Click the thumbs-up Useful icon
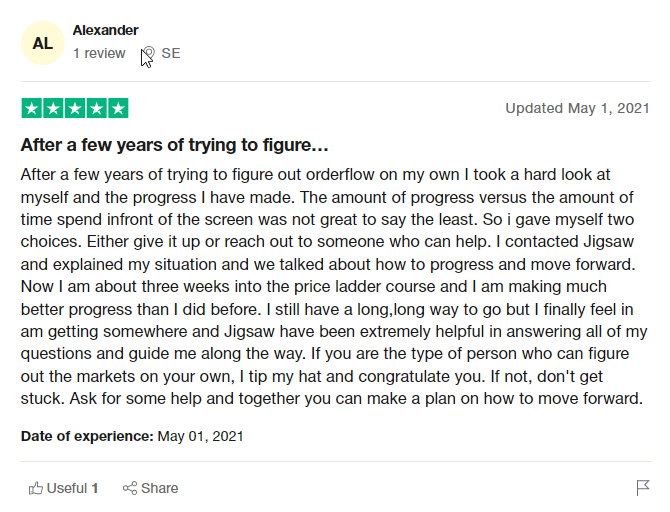The width and height of the screenshot is (670, 512). coord(36,488)
